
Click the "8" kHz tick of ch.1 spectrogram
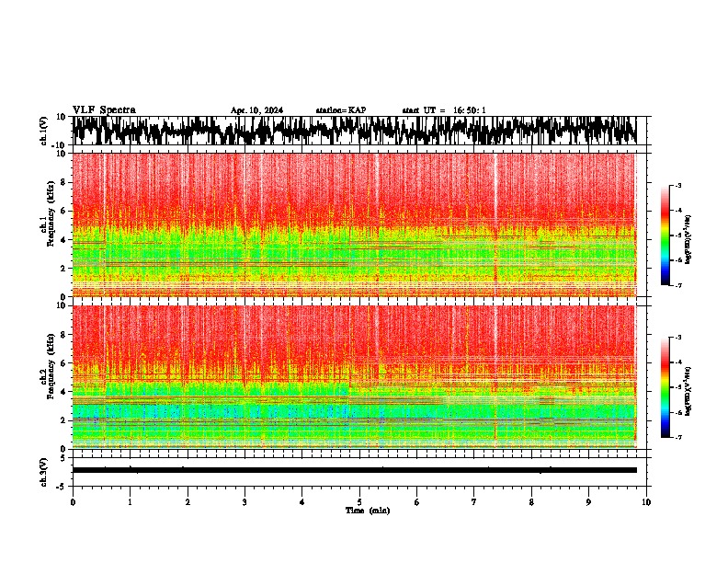(x=64, y=182)
